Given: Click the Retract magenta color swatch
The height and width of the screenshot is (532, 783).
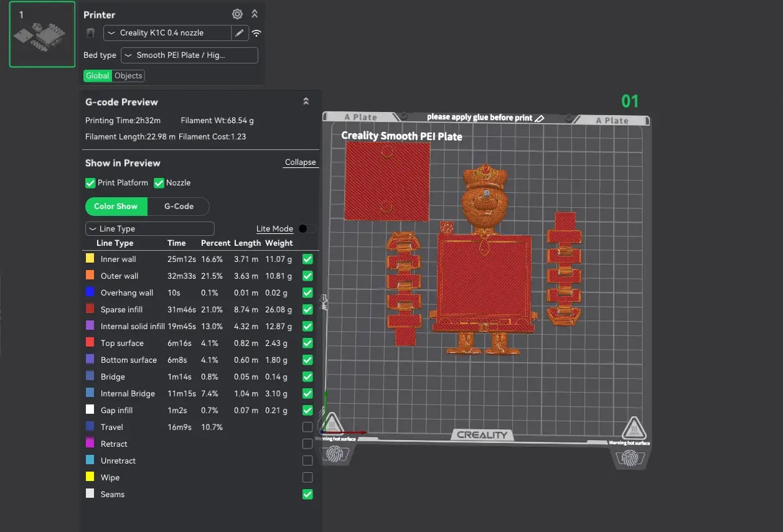Looking at the screenshot, I should pyautogui.click(x=89, y=444).
